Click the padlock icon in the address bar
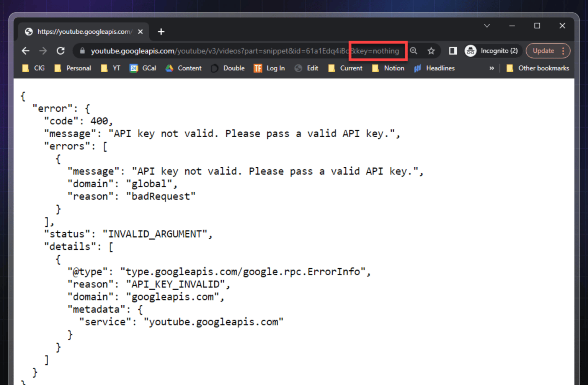 82,50
